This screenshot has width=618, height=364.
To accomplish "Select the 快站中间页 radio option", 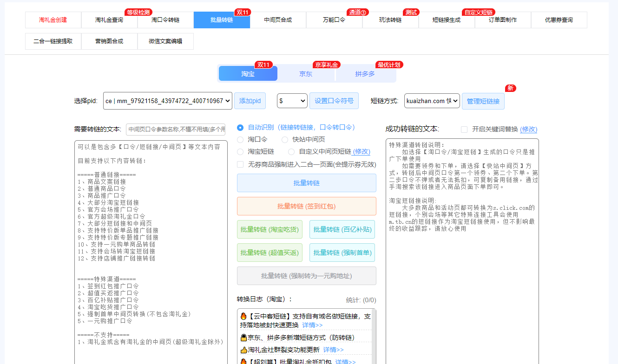I will pos(285,139).
